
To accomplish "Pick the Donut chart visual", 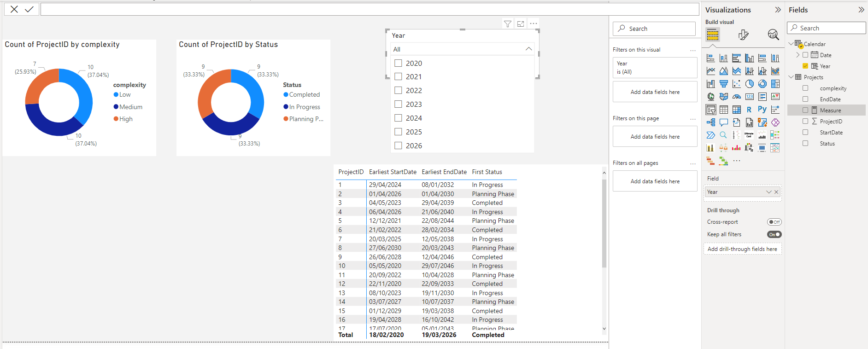I will pos(762,84).
